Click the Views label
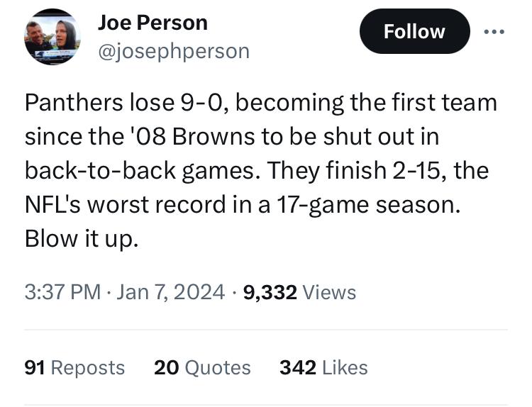This screenshot has height=407, width=532. click(x=329, y=292)
